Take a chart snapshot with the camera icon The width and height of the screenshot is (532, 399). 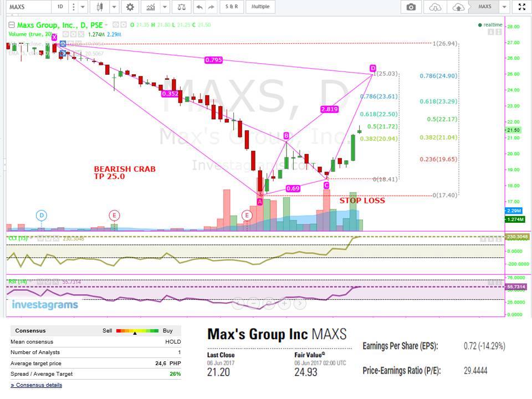pos(410,7)
